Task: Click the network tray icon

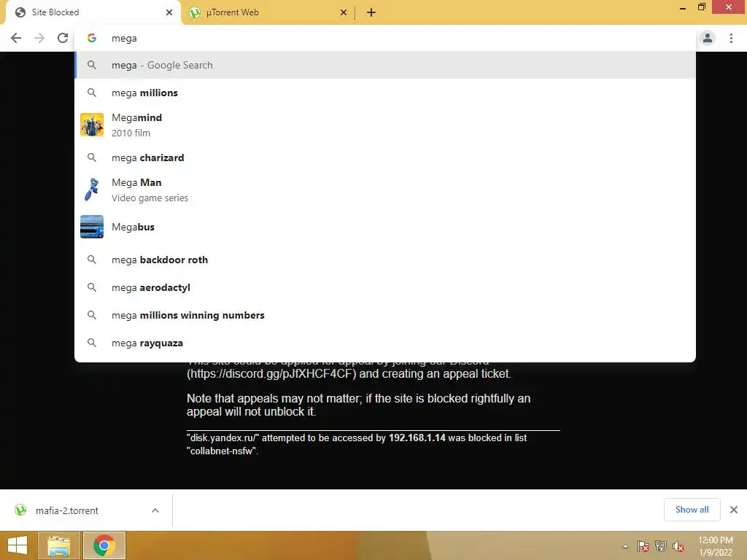Action: pyautogui.click(x=661, y=546)
